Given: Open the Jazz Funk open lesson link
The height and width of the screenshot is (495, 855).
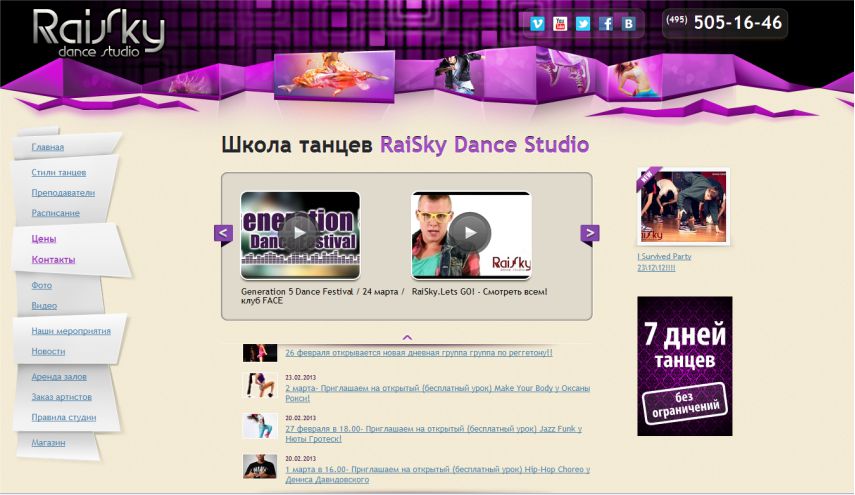Looking at the screenshot, I should click(x=433, y=434).
